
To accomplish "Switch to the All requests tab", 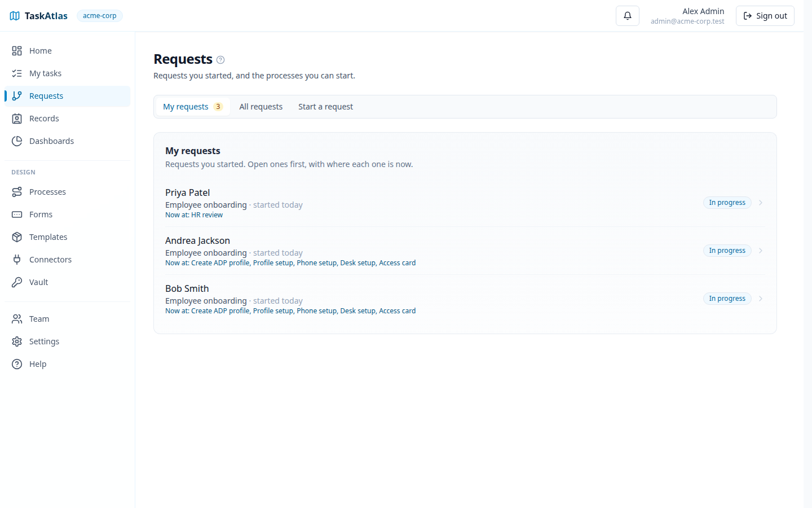I will point(261,107).
